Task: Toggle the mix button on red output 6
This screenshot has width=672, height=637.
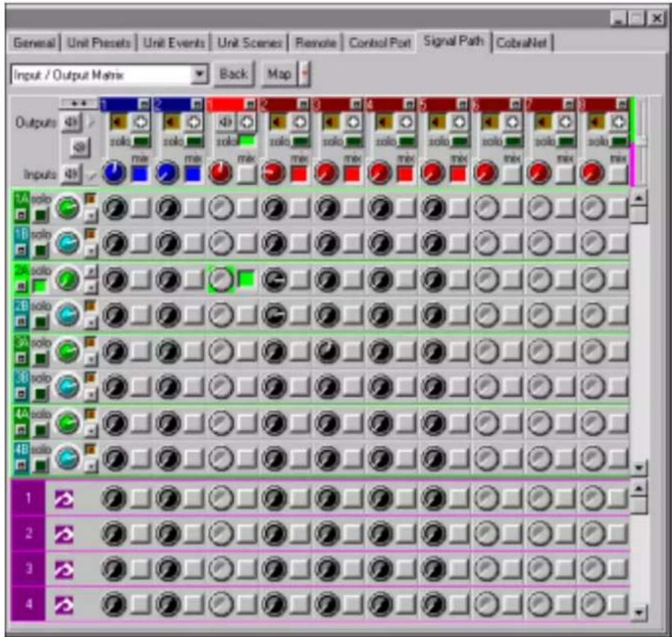Action: 512,173
